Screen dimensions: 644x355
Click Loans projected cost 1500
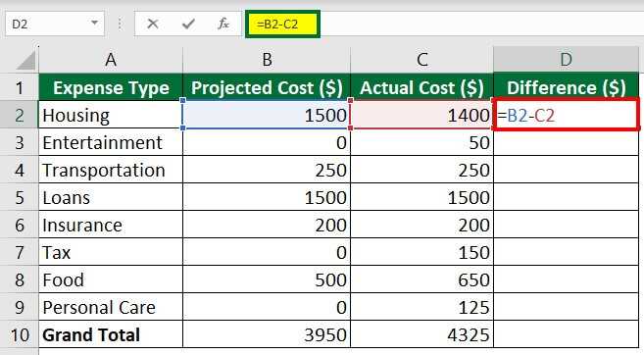(x=267, y=198)
